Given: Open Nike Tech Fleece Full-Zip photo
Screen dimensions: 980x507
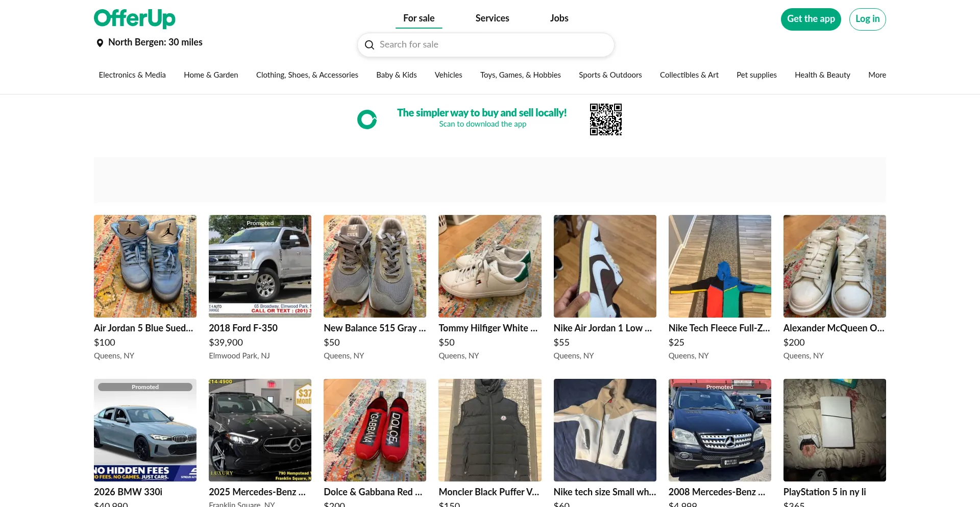Looking at the screenshot, I should point(720,266).
